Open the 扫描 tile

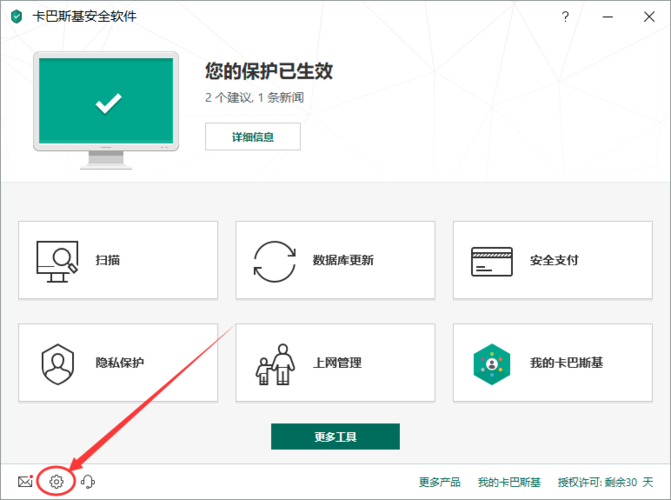tap(118, 260)
